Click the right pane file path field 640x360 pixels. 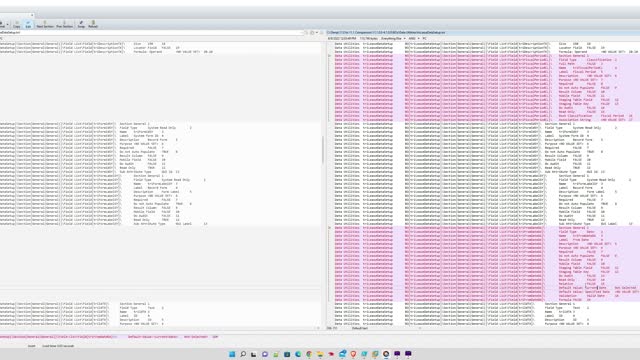point(482,33)
